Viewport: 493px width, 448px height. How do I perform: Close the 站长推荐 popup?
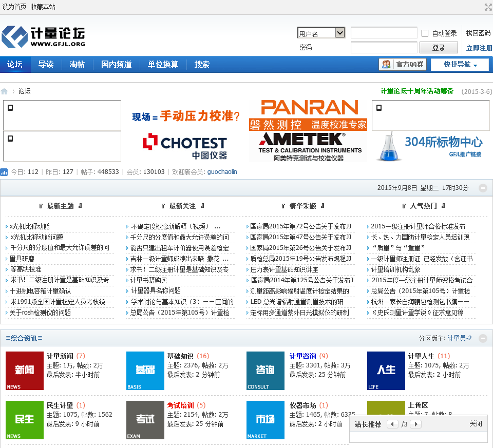click(476, 424)
